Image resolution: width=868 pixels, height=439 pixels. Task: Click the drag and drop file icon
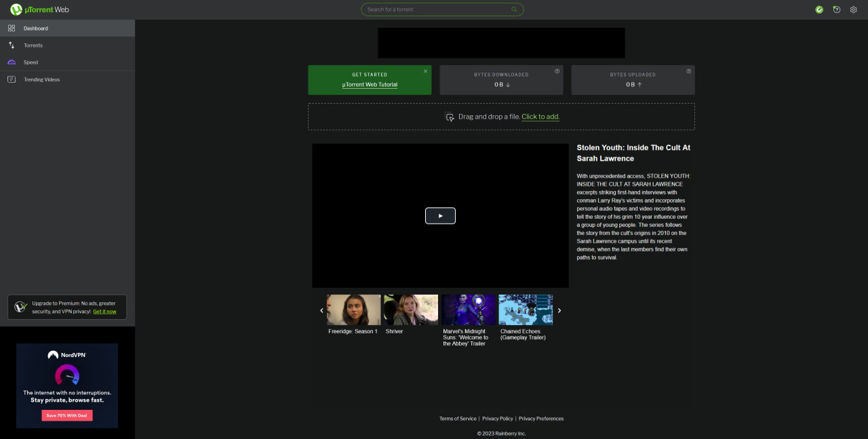[x=449, y=117]
